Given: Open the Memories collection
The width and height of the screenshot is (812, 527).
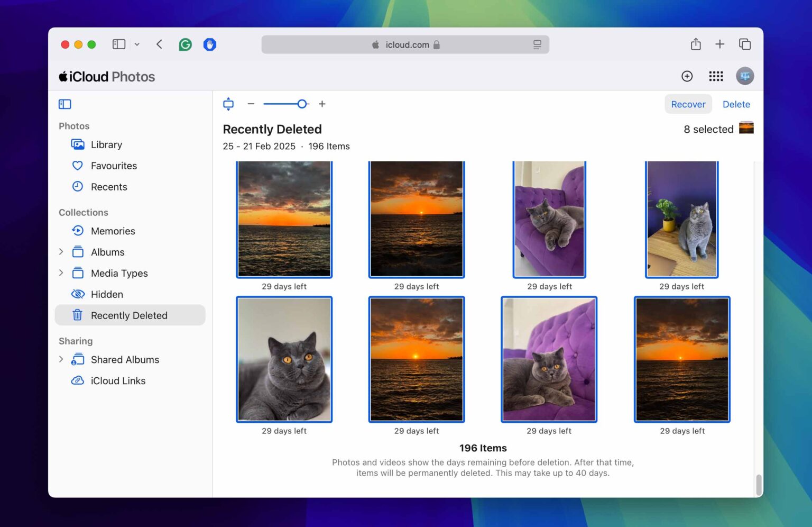Looking at the screenshot, I should pos(113,231).
